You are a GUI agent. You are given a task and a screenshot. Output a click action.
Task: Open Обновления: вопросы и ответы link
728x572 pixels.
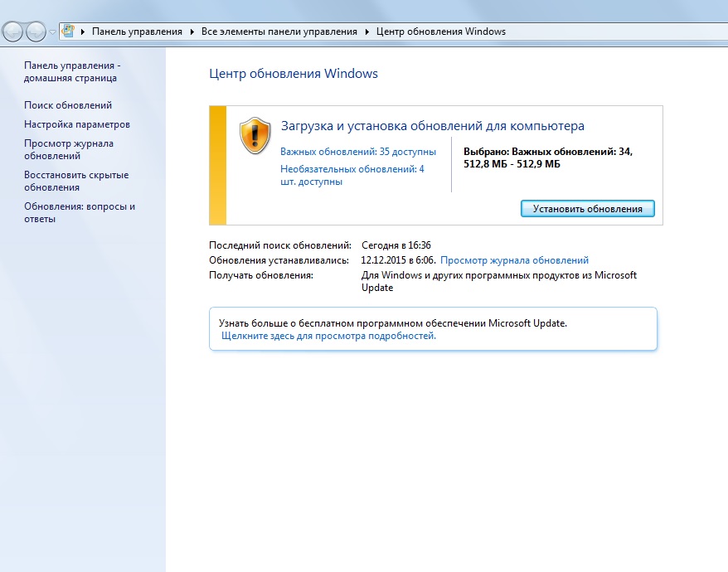coord(80,213)
